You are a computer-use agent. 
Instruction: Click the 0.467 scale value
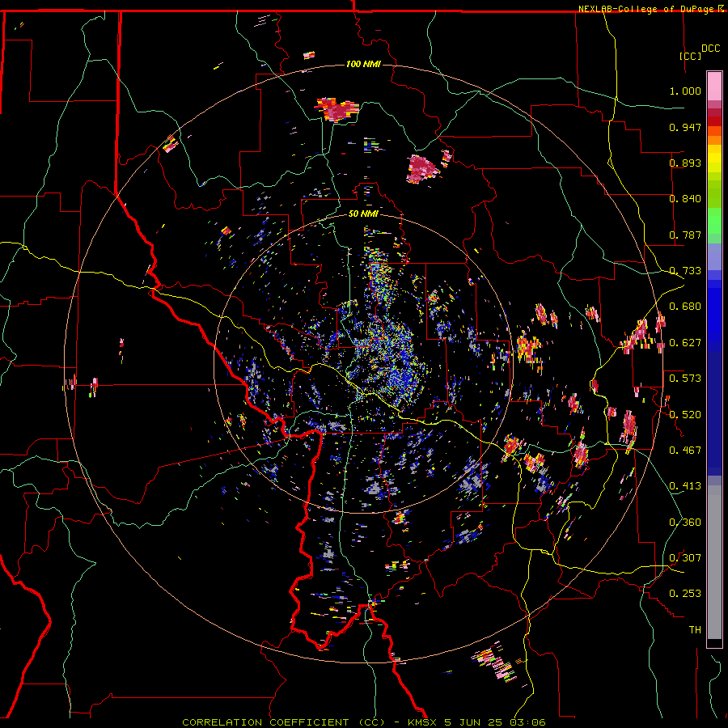(x=685, y=451)
